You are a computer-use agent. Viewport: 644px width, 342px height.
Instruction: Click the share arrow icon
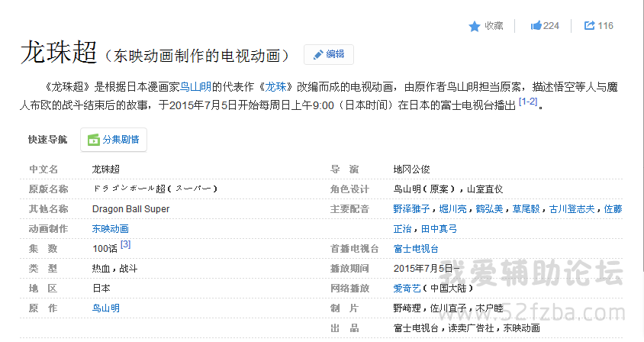pos(589,25)
